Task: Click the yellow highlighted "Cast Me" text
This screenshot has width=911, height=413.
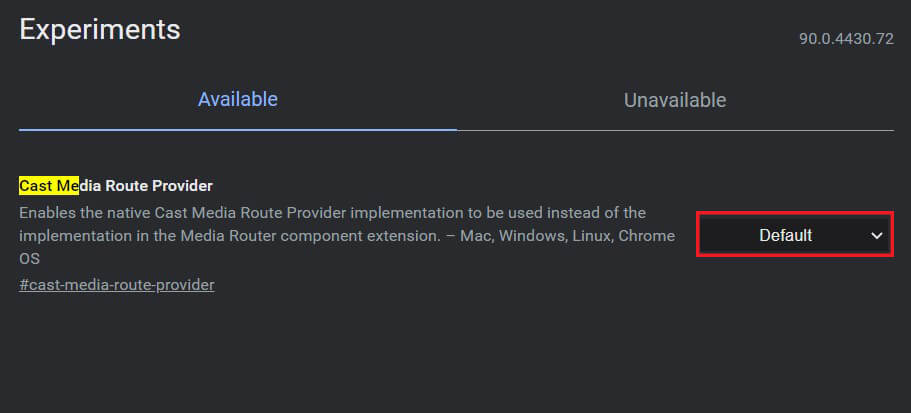Action: pyautogui.click(x=48, y=186)
